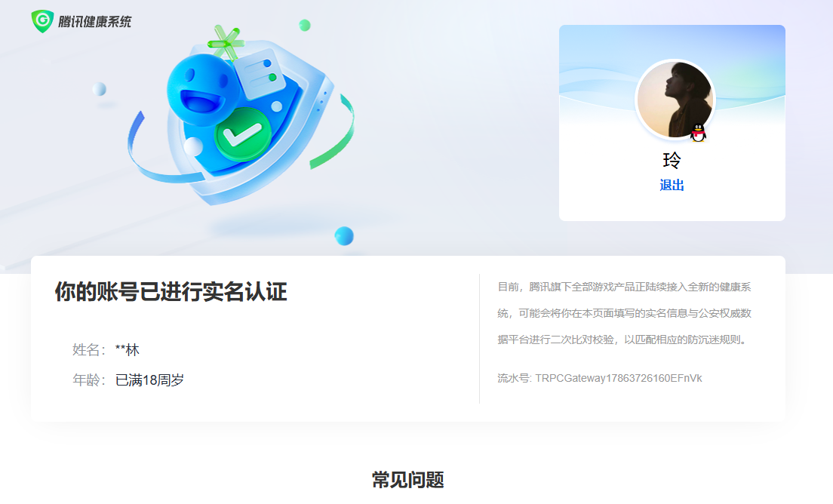
Task: Click the 姓名 label
Action: (88, 350)
